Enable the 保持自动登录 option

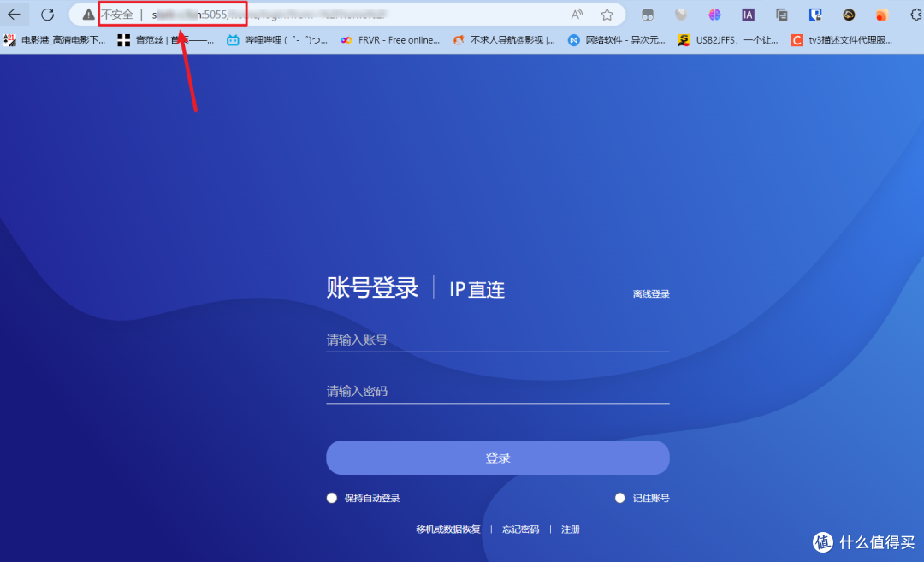pyautogui.click(x=332, y=499)
